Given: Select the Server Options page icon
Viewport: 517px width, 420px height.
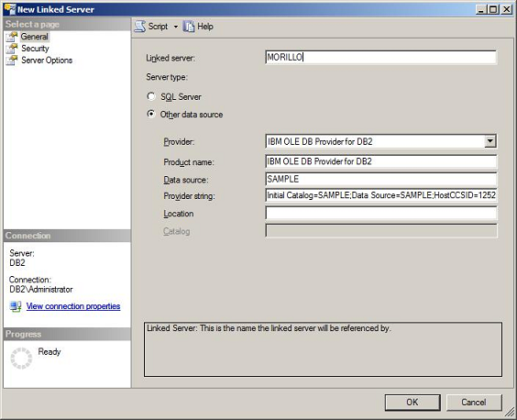Looking at the screenshot, I should [12, 61].
